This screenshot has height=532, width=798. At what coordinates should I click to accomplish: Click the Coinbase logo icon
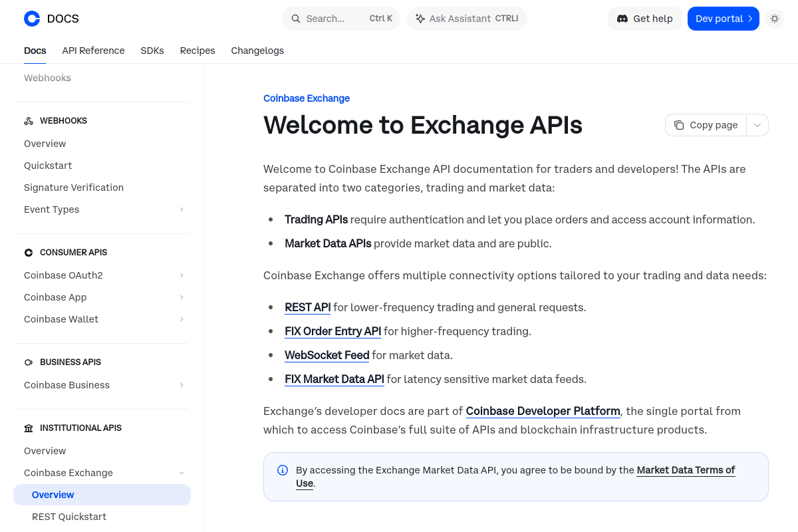(32, 19)
